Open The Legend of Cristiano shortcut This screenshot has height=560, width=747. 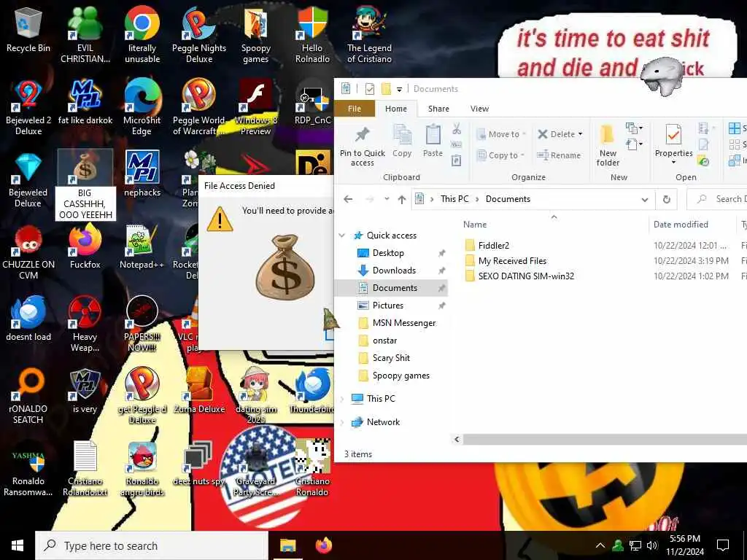pyautogui.click(x=369, y=35)
